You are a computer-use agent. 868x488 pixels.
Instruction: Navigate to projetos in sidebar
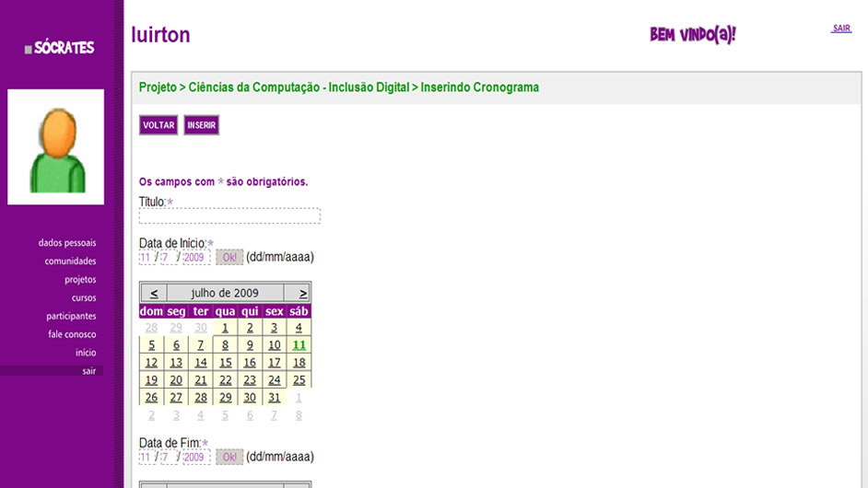80,280
